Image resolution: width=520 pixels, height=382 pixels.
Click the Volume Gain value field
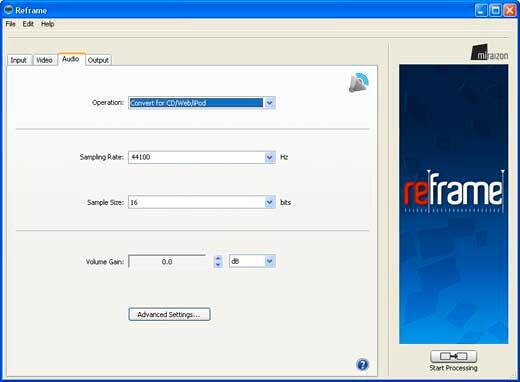(x=167, y=262)
